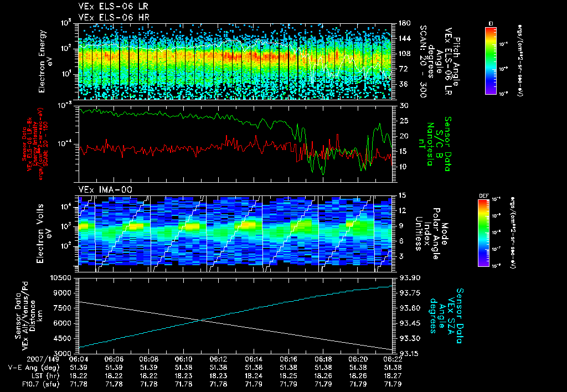
Task: Click the '12' polar angle index tick
Action: click(x=404, y=210)
